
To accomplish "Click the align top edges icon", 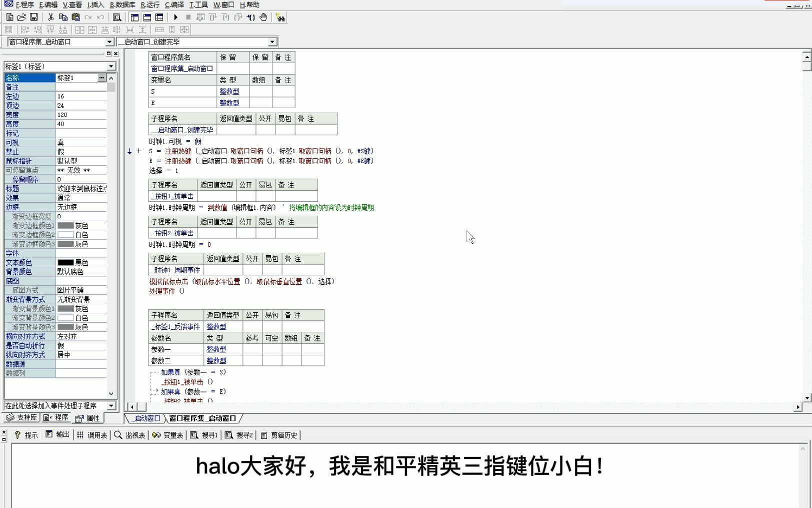I will pos(50,30).
